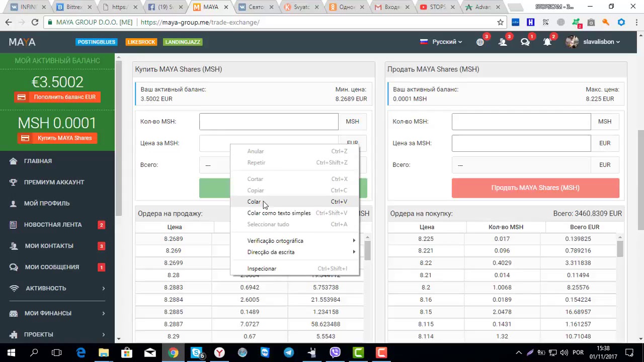Screen dimensions: 644x362
Task: Click the blue hexagon extension icon
Action: pos(621,22)
